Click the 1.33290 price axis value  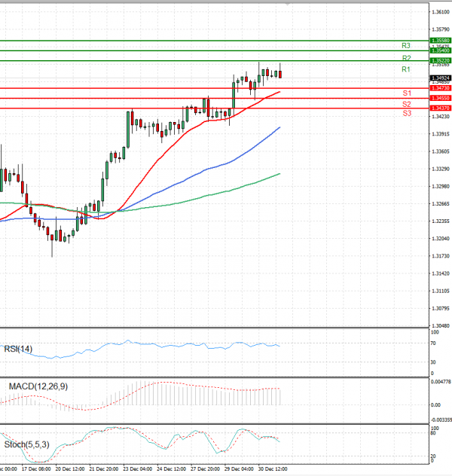pyautogui.click(x=441, y=169)
